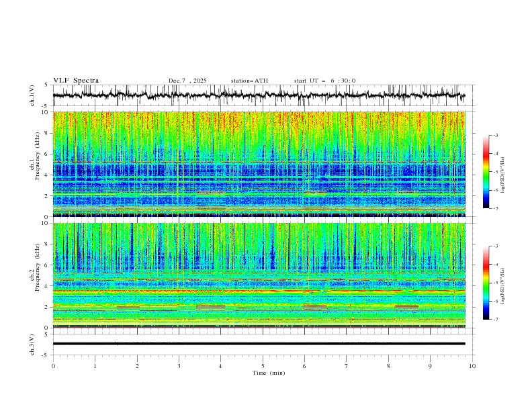
Task: Click the "station=ATH" label
Action: (249, 81)
